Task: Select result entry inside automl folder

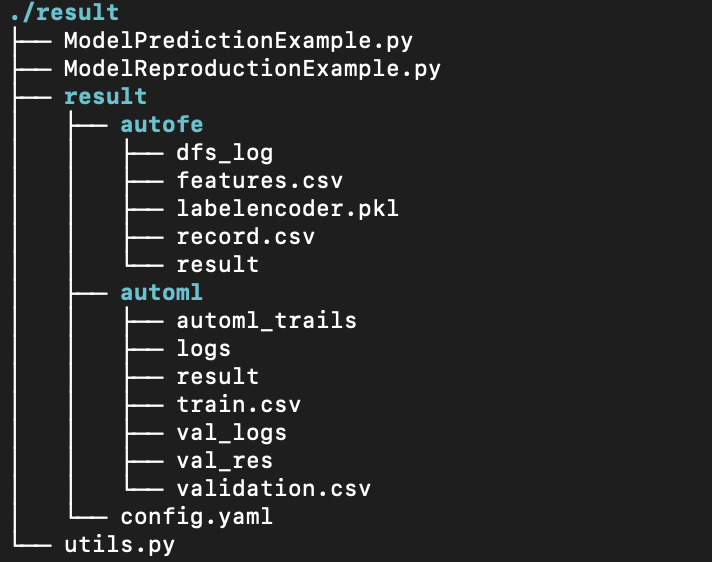Action: [217, 377]
